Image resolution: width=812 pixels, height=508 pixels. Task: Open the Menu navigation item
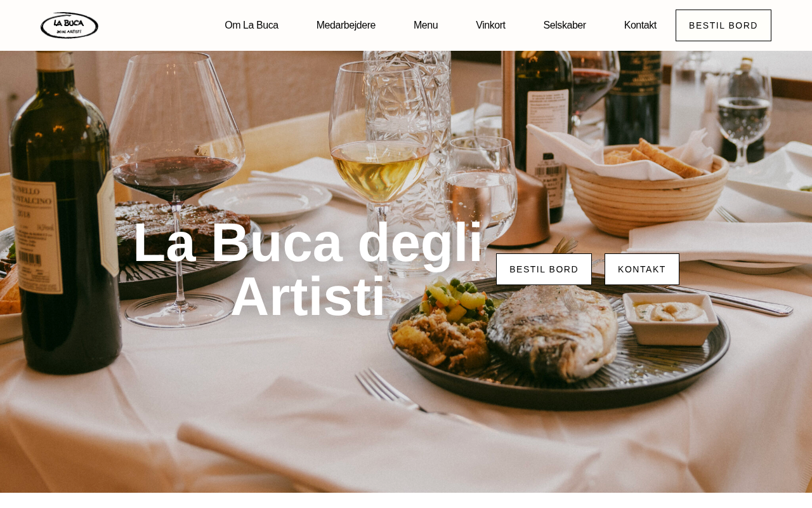(426, 25)
